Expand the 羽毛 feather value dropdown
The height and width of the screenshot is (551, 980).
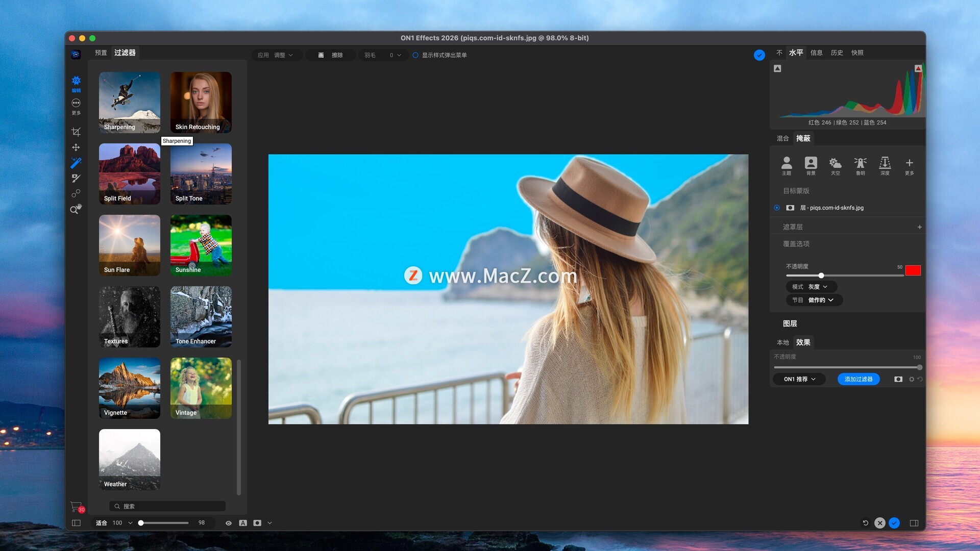(399, 55)
